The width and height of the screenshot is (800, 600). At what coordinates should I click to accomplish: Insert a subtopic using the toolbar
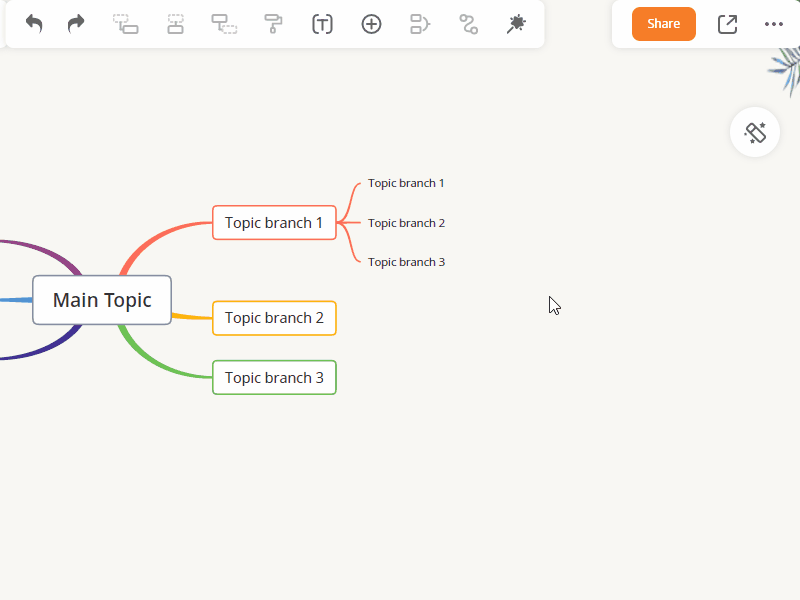point(224,24)
